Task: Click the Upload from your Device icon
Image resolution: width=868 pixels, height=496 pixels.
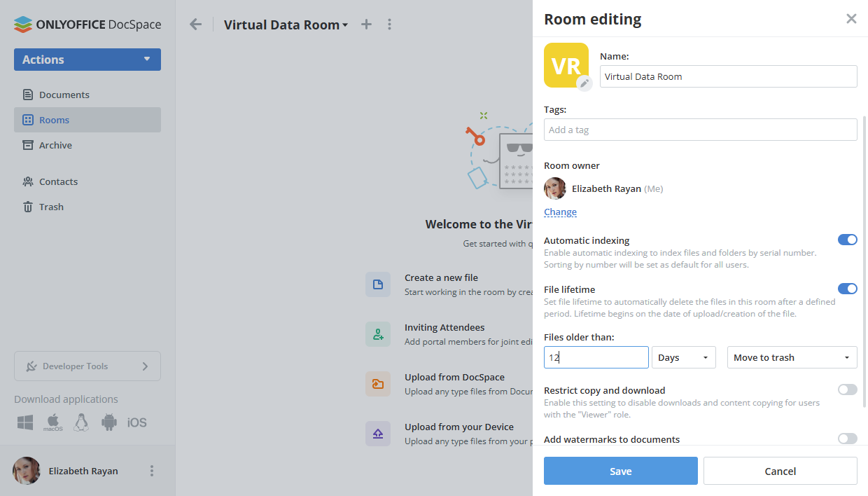Action: 378,434
